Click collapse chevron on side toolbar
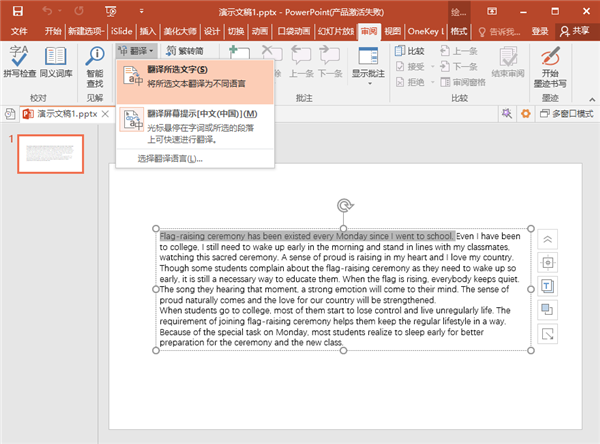 pos(548,240)
